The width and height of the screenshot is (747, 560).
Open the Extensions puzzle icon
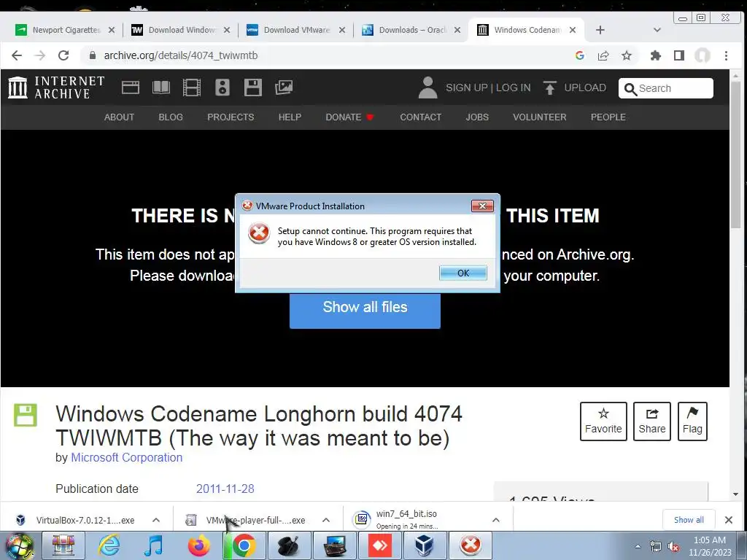[656, 55]
